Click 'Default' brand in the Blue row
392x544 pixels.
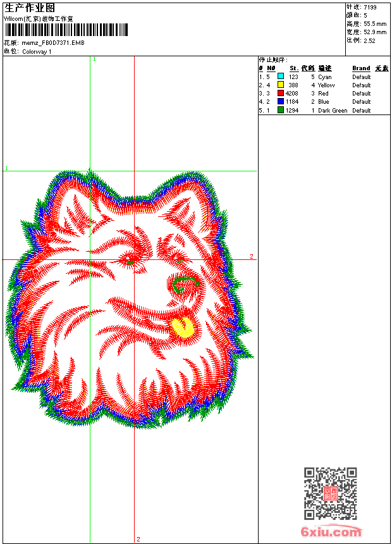[361, 102]
